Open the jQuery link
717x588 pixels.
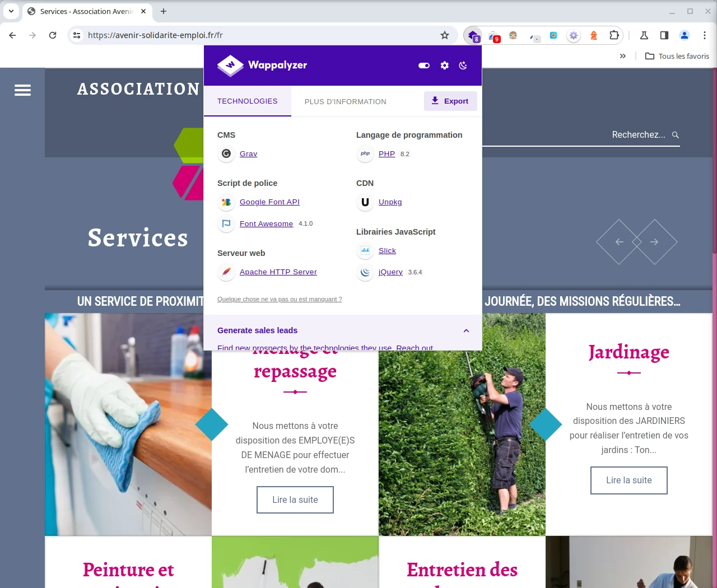pyautogui.click(x=390, y=272)
